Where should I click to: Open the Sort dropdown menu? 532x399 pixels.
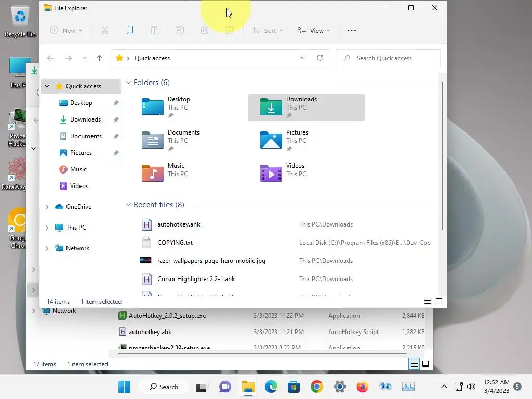[x=268, y=31]
